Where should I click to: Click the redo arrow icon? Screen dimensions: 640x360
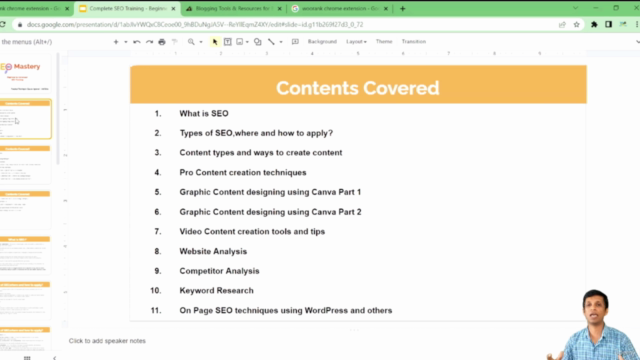point(149,42)
